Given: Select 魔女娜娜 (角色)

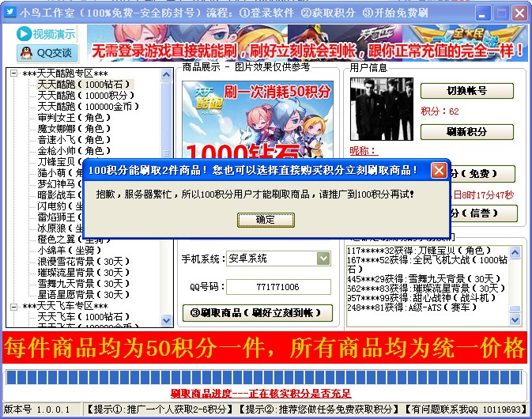Looking at the screenshot, I should [x=74, y=129].
